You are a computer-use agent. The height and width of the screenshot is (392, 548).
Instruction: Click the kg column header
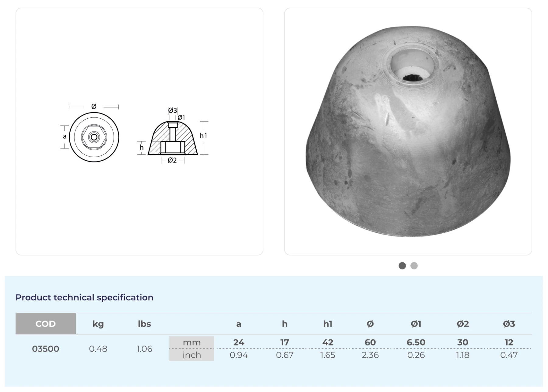tap(98, 324)
